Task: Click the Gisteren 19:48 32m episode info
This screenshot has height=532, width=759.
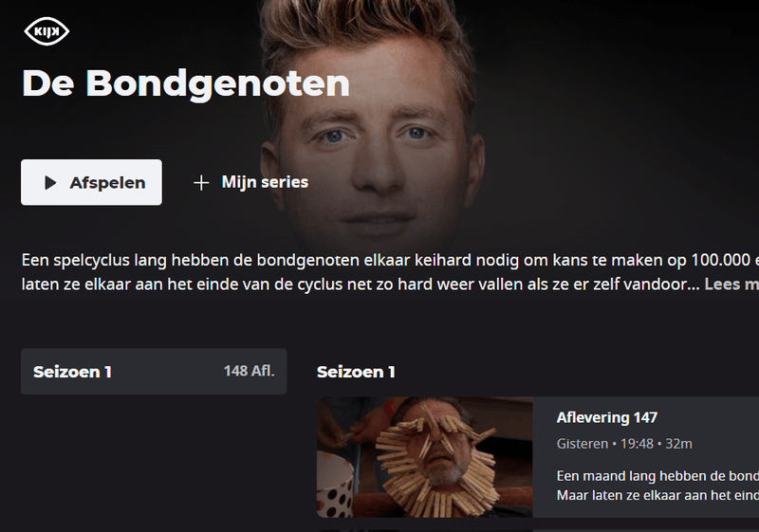Action: tap(624, 444)
